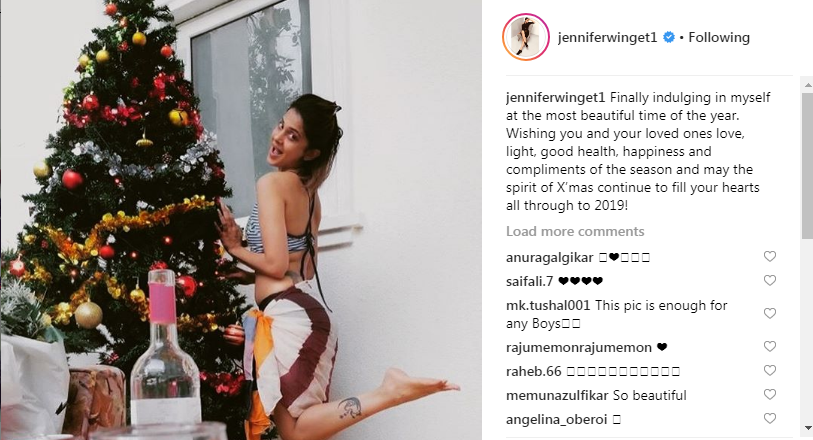Load more comments

[575, 231]
